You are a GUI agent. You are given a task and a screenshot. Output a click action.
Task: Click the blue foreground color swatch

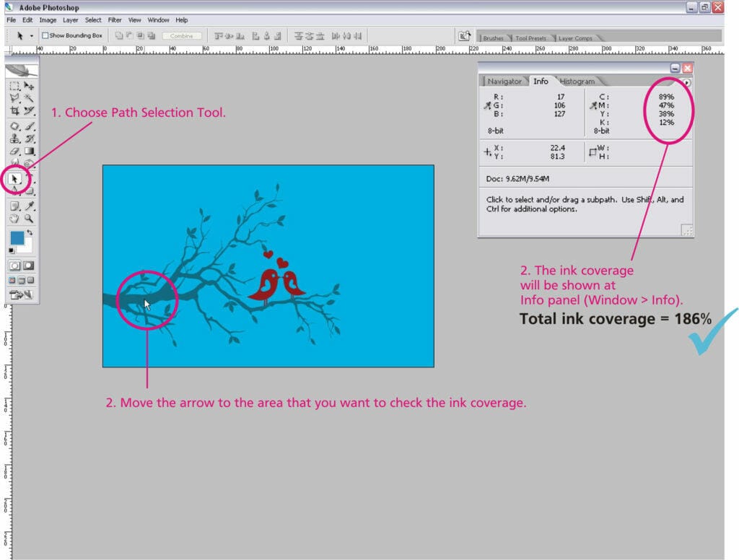click(x=17, y=237)
